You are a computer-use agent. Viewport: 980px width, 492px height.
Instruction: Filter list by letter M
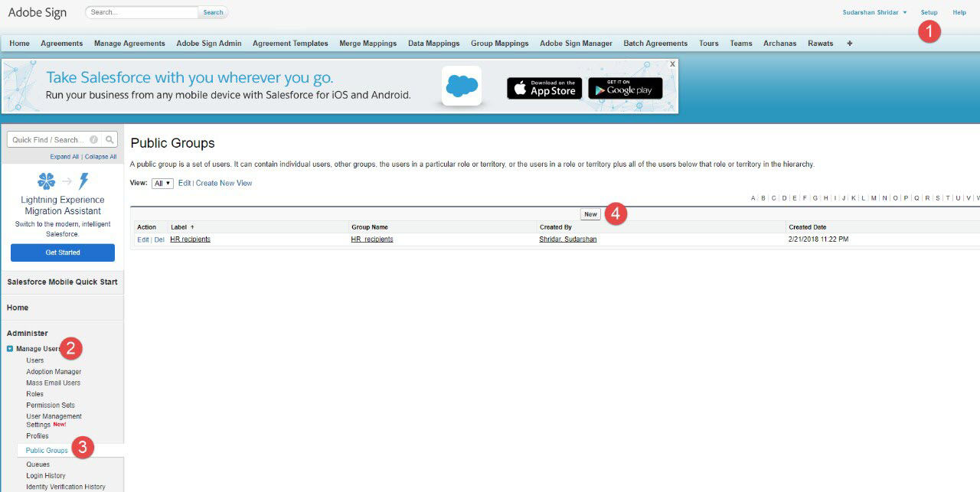click(874, 198)
